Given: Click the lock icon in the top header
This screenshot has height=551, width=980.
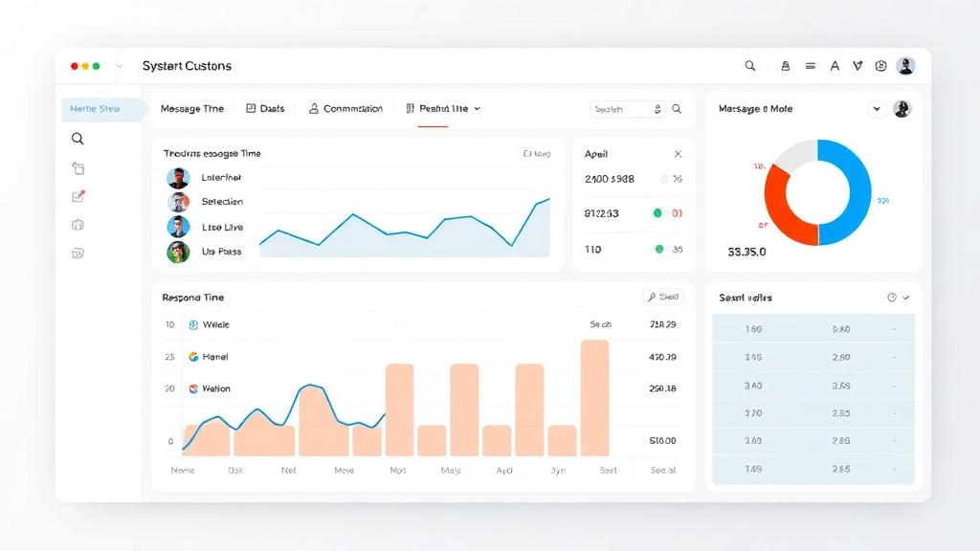Looking at the screenshot, I should pos(786,66).
